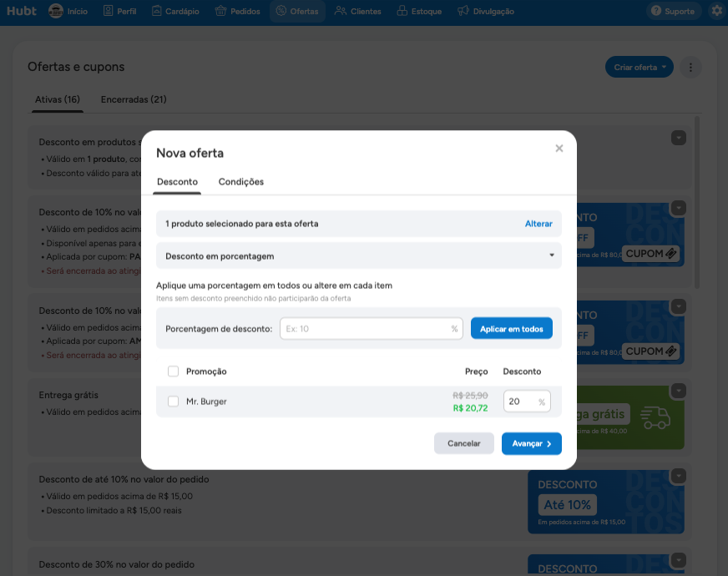The image size is (728, 576).
Task: Click the R$ 20,72 discounted price
Action: point(470,408)
